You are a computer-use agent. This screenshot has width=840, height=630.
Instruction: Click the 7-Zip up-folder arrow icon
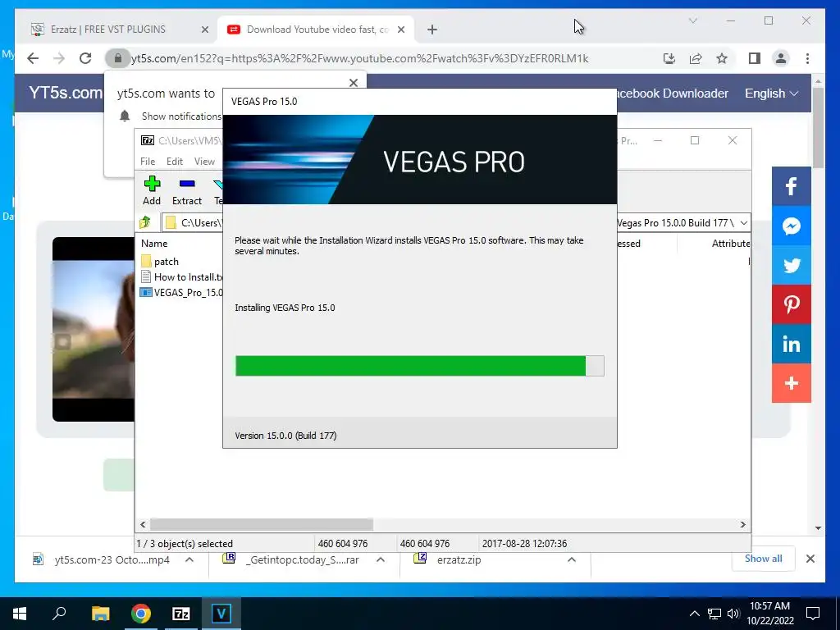pyautogui.click(x=145, y=222)
